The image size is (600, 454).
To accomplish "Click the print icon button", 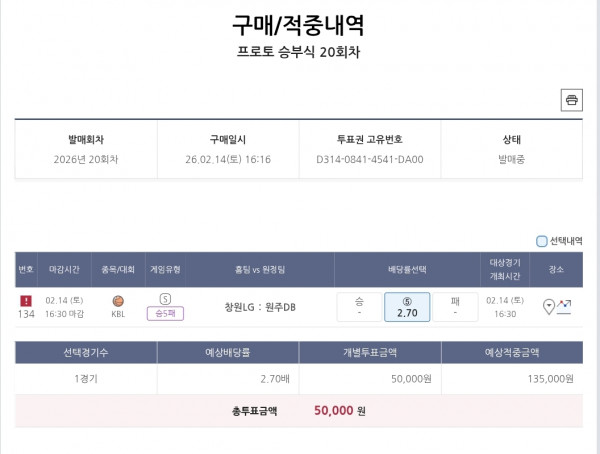I will click(x=572, y=99).
